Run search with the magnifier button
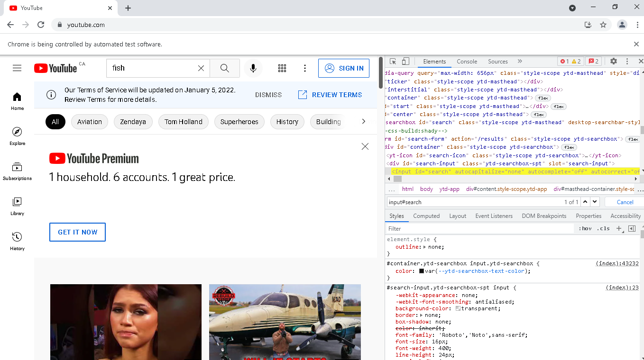The height and width of the screenshot is (360, 644). click(225, 68)
